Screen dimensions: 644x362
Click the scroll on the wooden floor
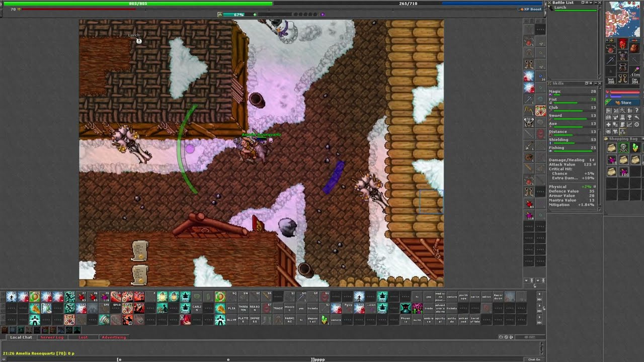point(140,250)
